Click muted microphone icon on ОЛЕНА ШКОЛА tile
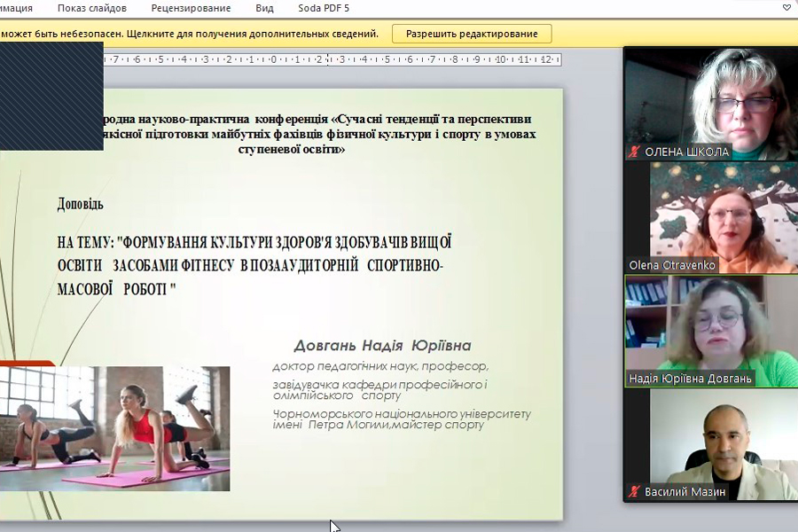 (x=634, y=152)
